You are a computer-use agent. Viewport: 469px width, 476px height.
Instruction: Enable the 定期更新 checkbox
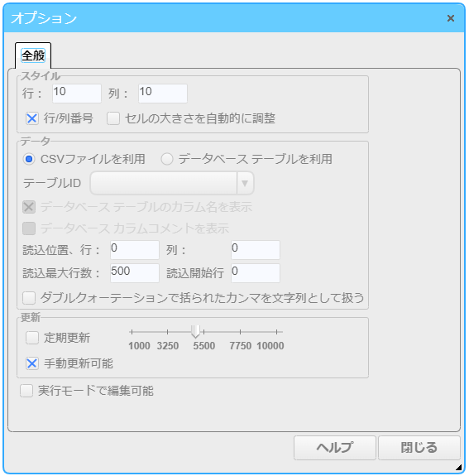pos(32,338)
